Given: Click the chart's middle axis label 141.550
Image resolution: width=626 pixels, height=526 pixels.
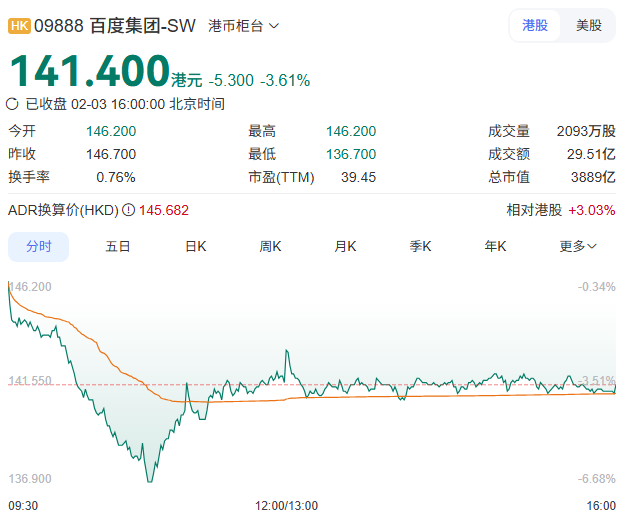Looking at the screenshot, I should 30,380.
